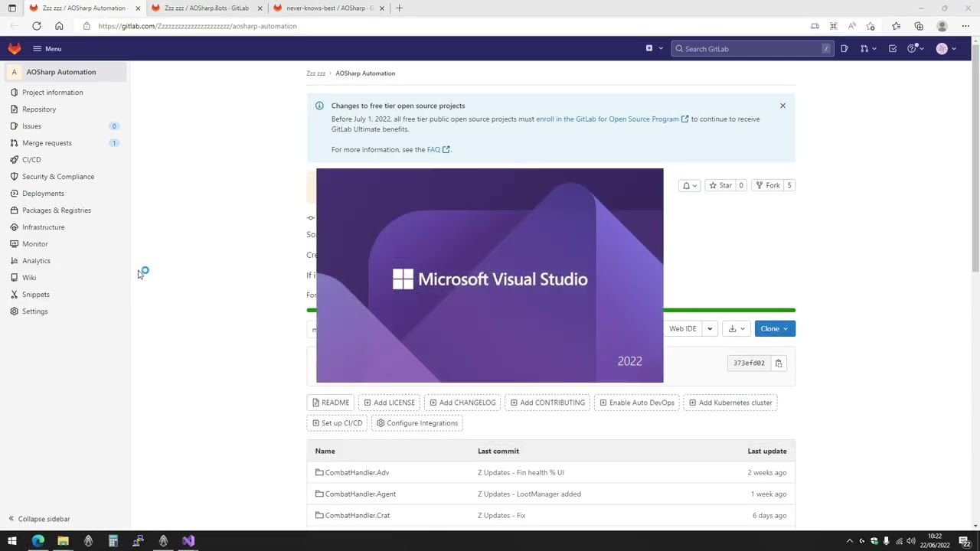
Task: Switch to the AOSharp.Bots GitLab browser tab
Action: pos(206,8)
